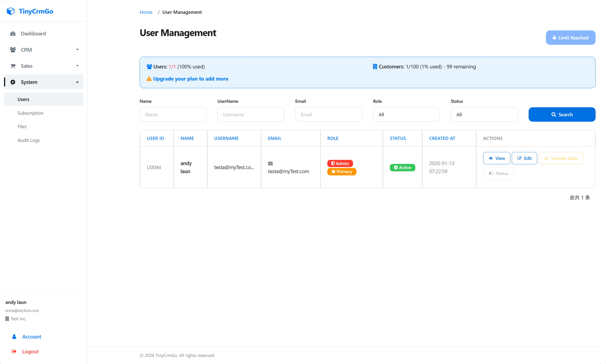
Task: Click into the Email filter field
Action: (x=328, y=114)
